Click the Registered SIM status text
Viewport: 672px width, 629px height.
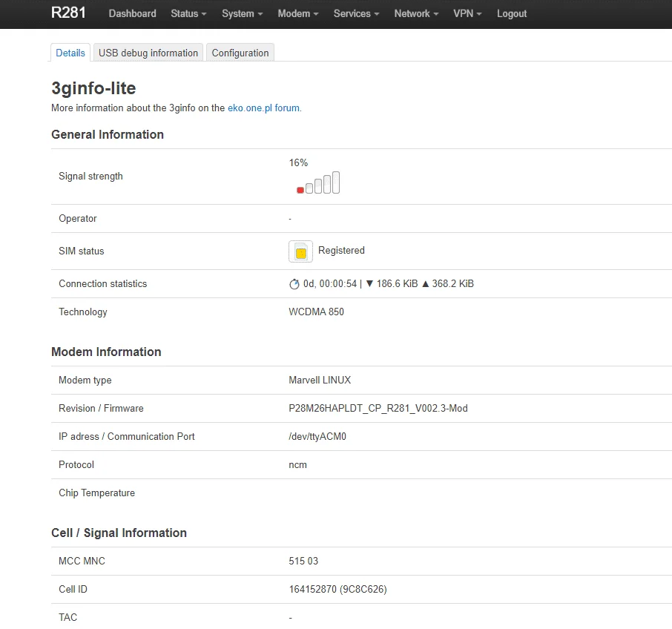[x=341, y=250]
